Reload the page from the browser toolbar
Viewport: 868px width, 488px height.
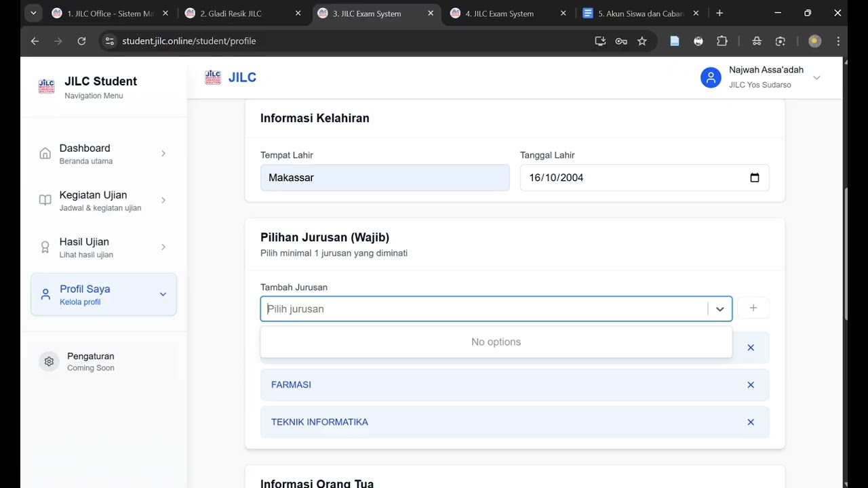pos(81,41)
